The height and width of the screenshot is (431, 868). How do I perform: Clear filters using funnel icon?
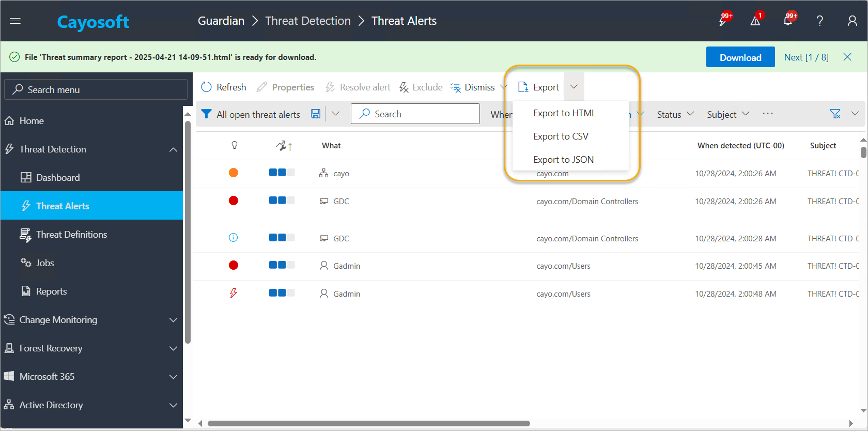[835, 114]
